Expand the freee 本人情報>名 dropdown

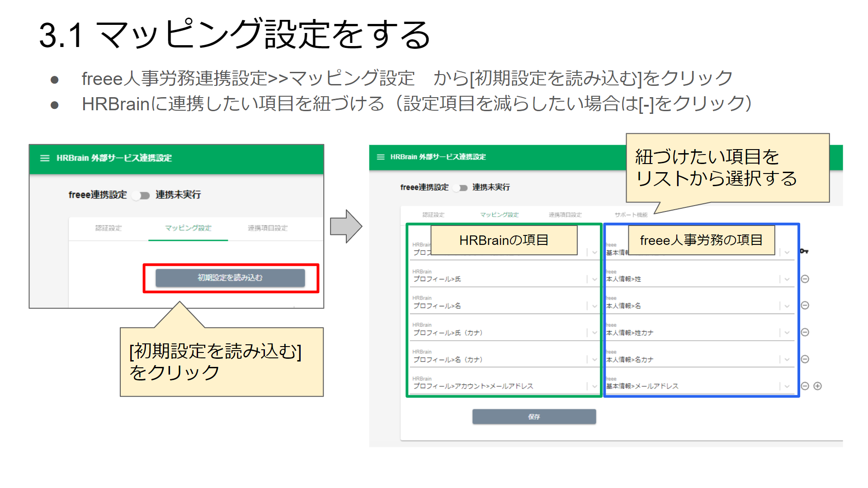click(x=787, y=306)
